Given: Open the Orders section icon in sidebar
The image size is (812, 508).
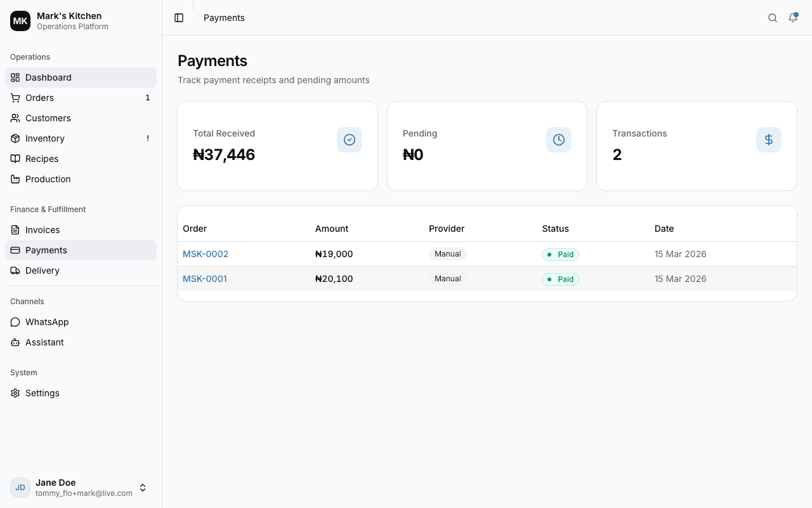Looking at the screenshot, I should 15,98.
